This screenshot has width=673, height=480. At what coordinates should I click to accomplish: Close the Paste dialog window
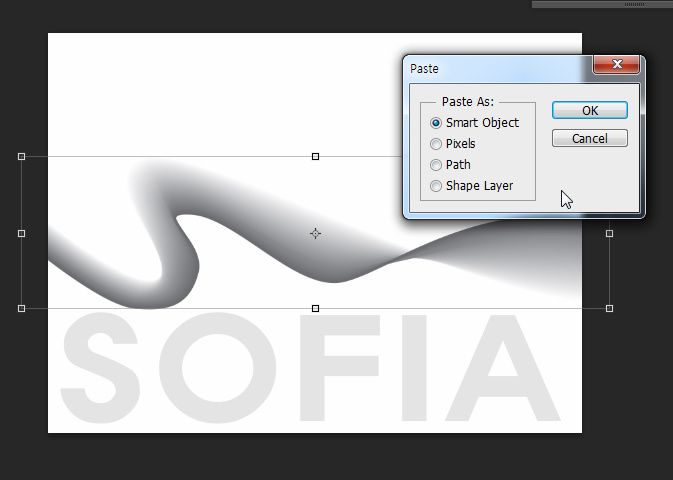[617, 64]
